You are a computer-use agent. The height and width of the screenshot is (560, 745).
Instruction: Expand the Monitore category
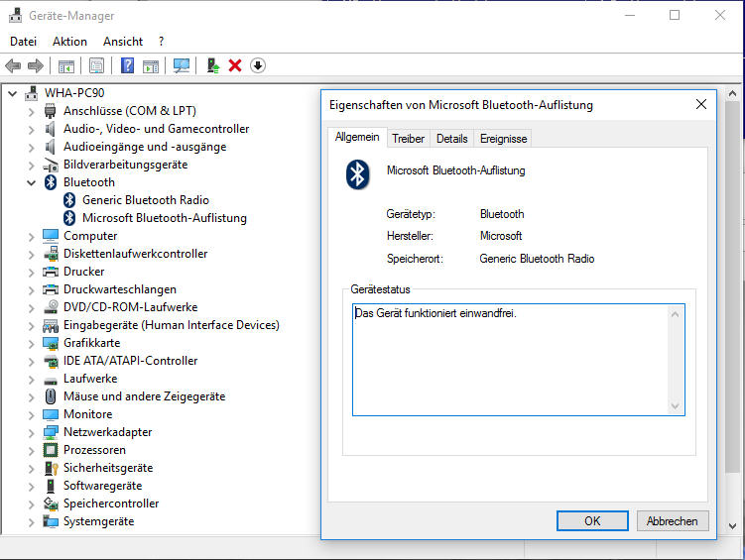(x=32, y=414)
